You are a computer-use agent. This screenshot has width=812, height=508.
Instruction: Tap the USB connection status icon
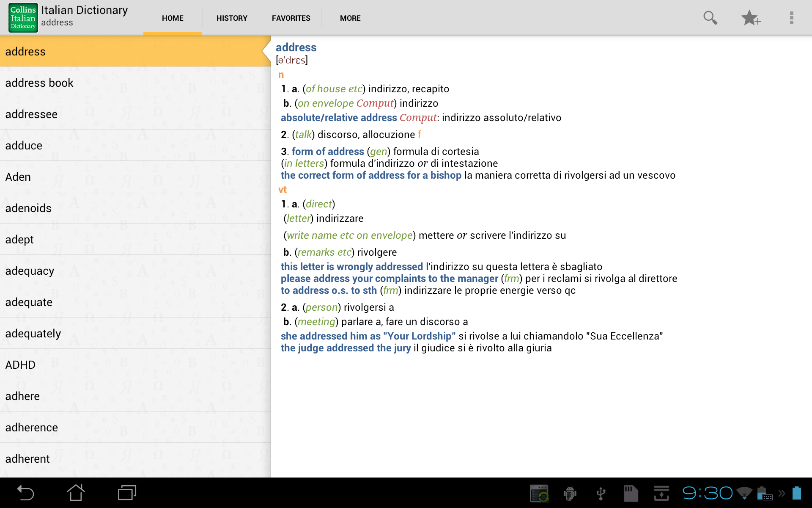(601, 493)
